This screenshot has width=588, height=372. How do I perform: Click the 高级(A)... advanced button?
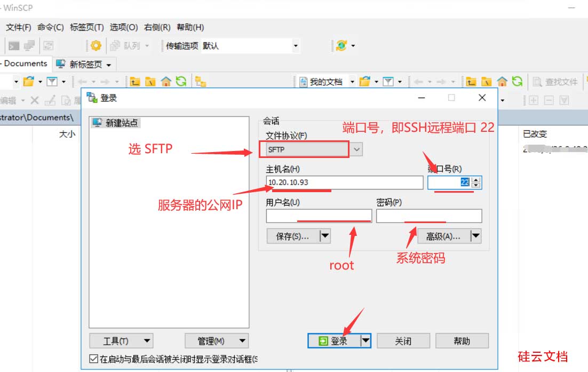pos(443,236)
